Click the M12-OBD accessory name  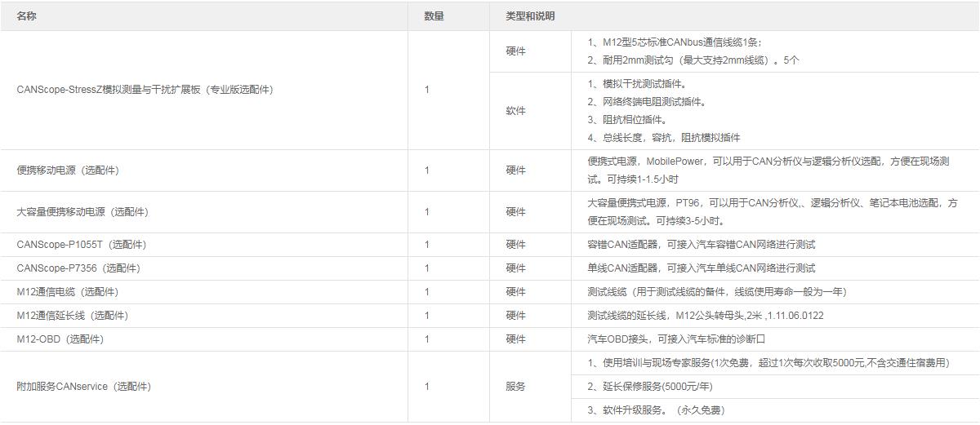pos(60,339)
